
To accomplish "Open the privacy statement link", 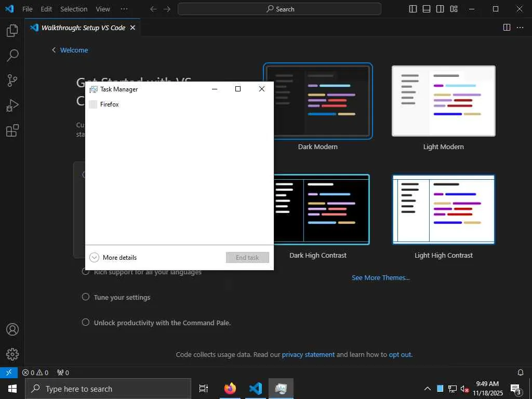I will [x=308, y=354].
